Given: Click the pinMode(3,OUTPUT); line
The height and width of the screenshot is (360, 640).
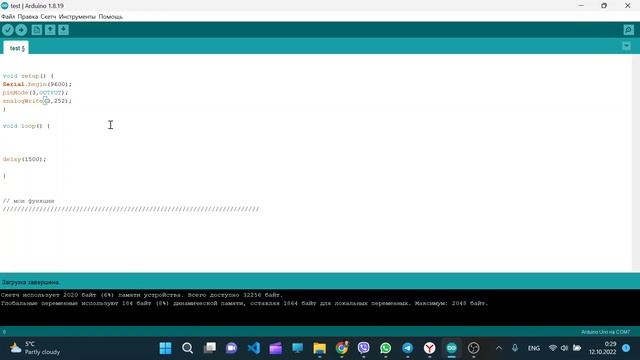Looking at the screenshot, I should (36, 93).
